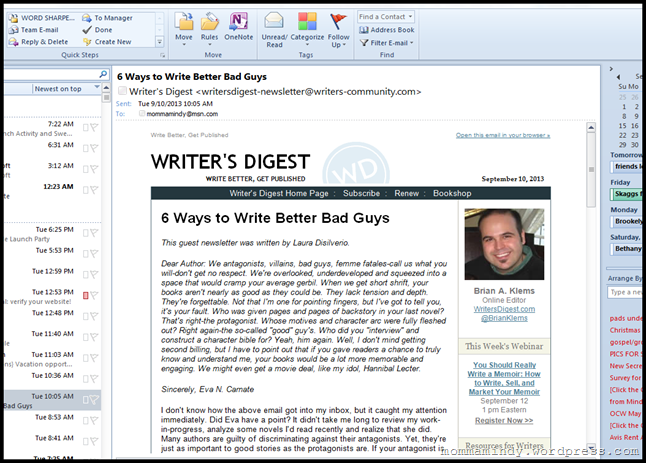Open Newest on top sort dropdown

click(x=97, y=87)
